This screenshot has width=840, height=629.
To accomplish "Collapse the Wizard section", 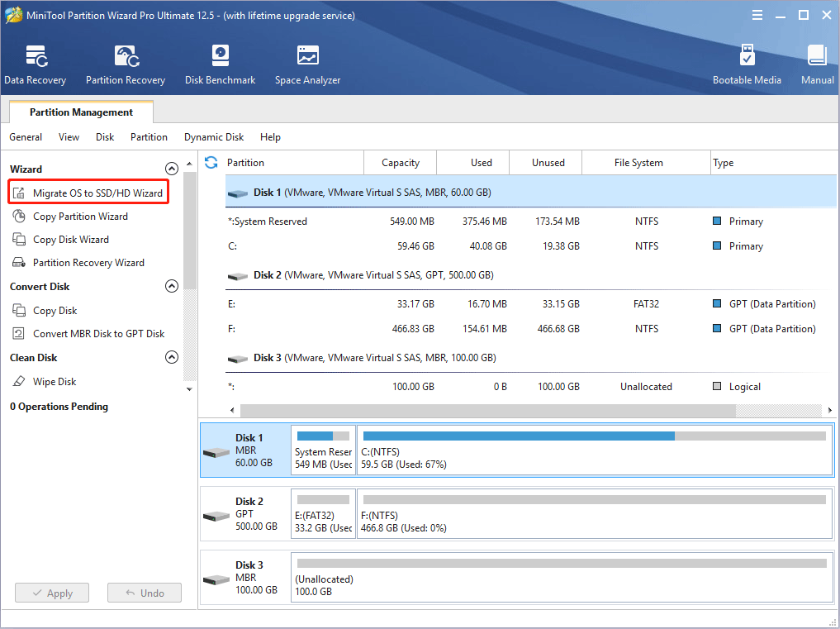I will (172, 169).
